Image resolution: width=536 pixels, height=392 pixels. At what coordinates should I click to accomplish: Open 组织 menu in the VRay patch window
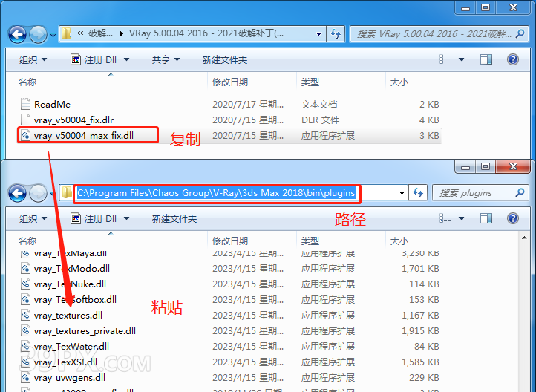point(33,60)
